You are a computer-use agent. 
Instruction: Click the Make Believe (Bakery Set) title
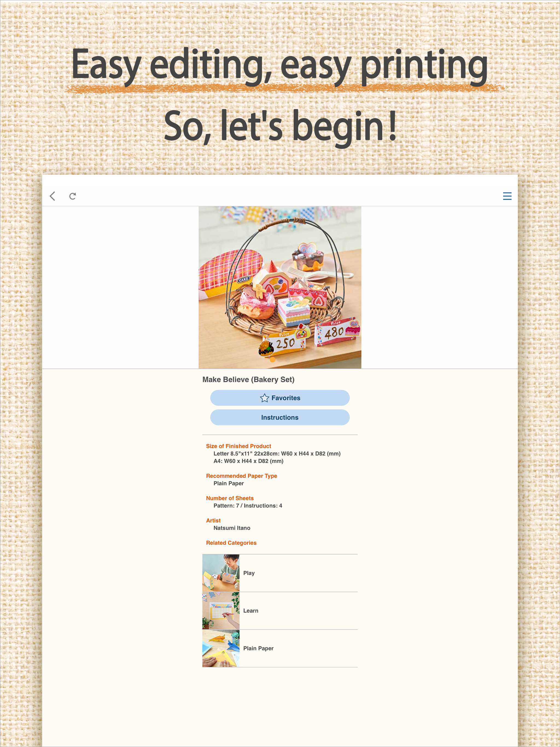pos(248,380)
